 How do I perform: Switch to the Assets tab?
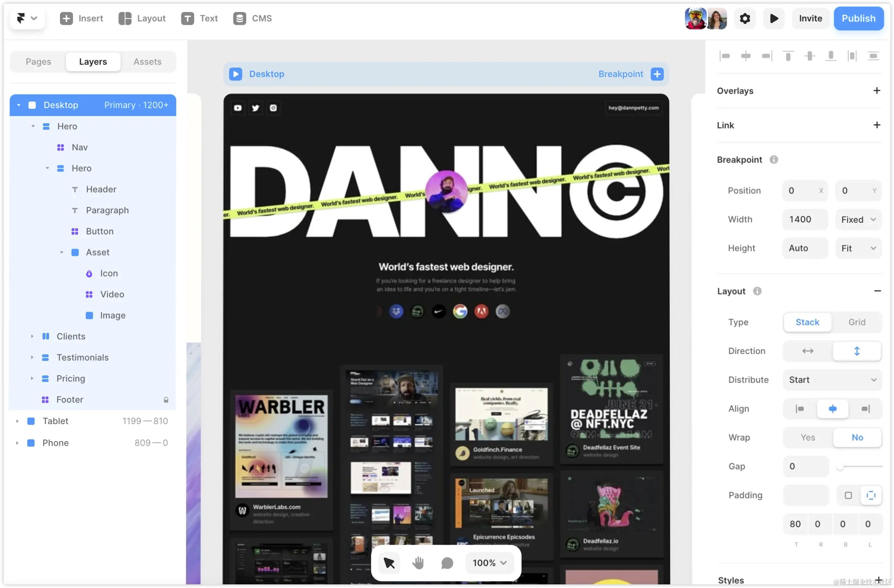click(147, 62)
